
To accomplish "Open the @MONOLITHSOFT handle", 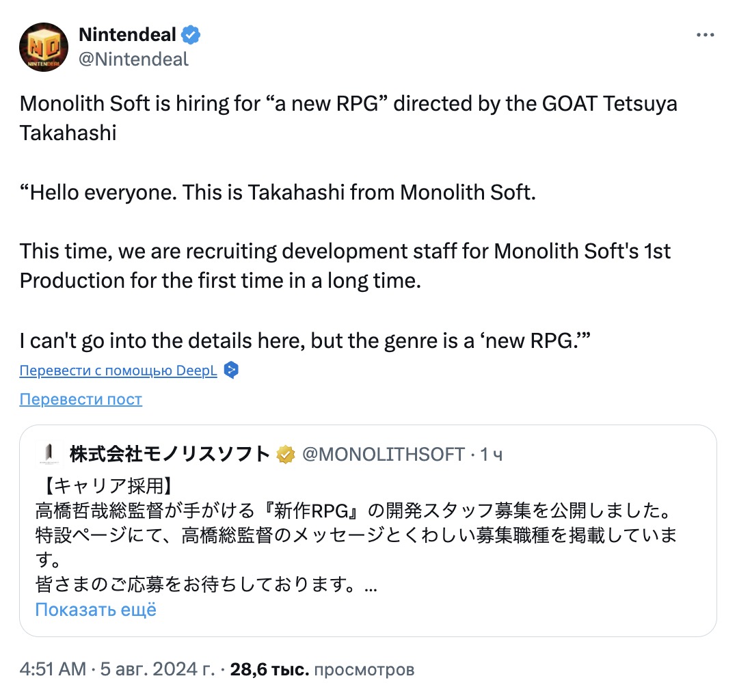I will (x=383, y=454).
